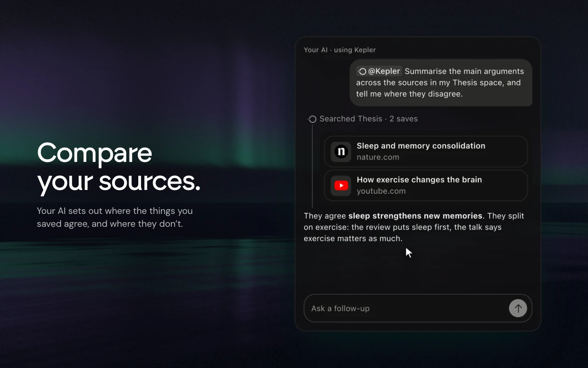This screenshot has width=588, height=368.
Task: Click the Your AI · using Kepler header
Action: tap(339, 50)
